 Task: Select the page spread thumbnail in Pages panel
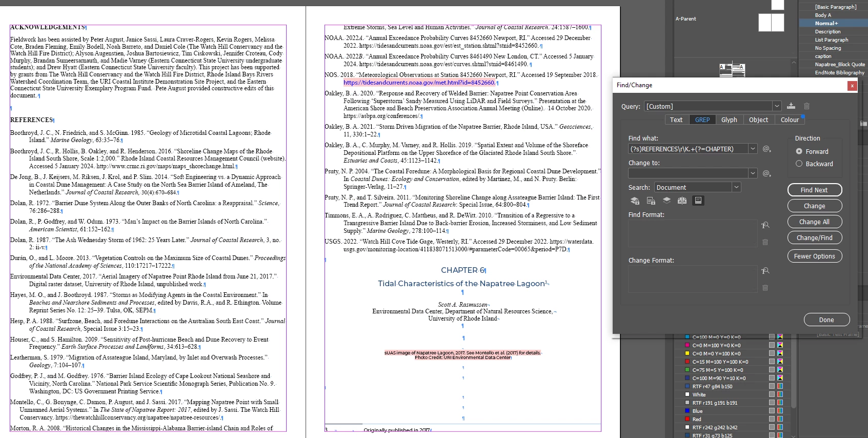point(732,70)
